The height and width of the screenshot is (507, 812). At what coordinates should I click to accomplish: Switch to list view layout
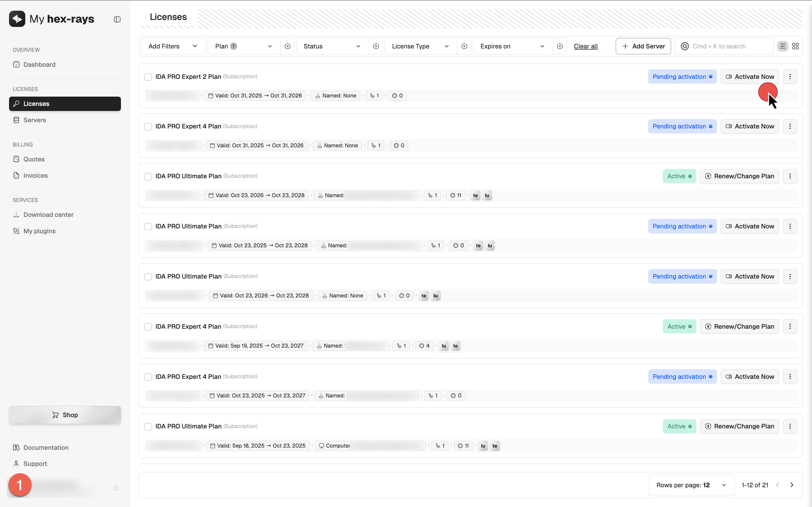[782, 46]
